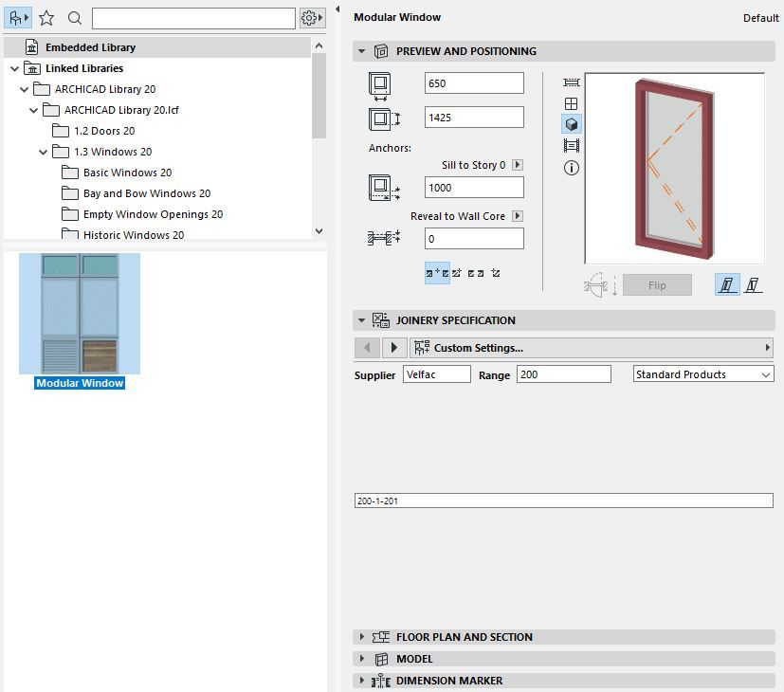Edit the Supplier field showing Velfac
This screenshot has width=784, height=692.
coord(436,374)
